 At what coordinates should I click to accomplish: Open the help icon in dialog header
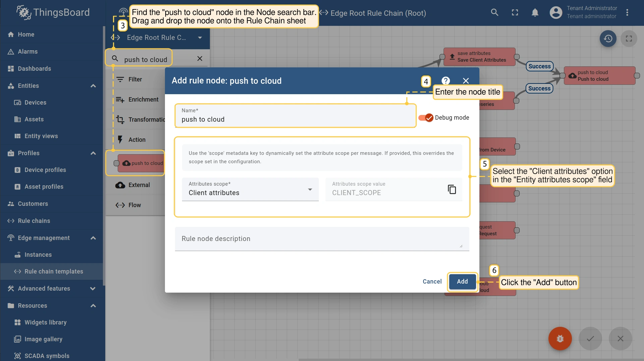coord(446,81)
